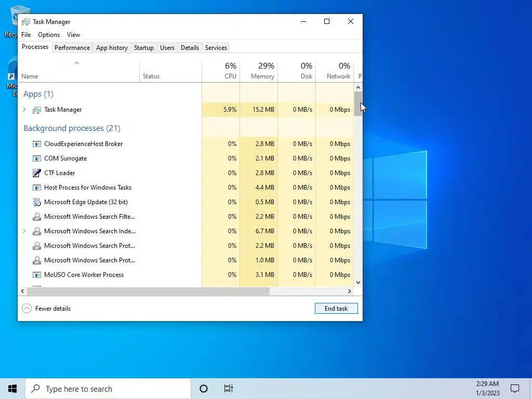The image size is (532, 399).
Task: Open the Options menu
Action: pyautogui.click(x=49, y=35)
